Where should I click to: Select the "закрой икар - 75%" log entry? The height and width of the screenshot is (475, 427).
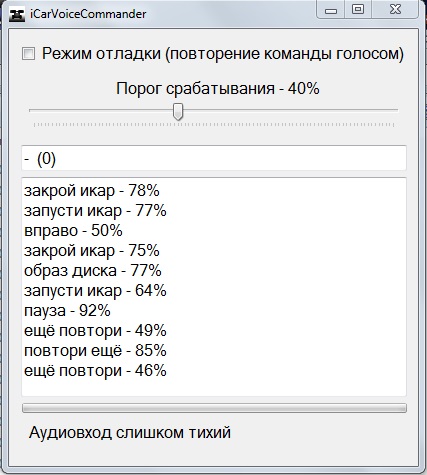[x=92, y=251]
